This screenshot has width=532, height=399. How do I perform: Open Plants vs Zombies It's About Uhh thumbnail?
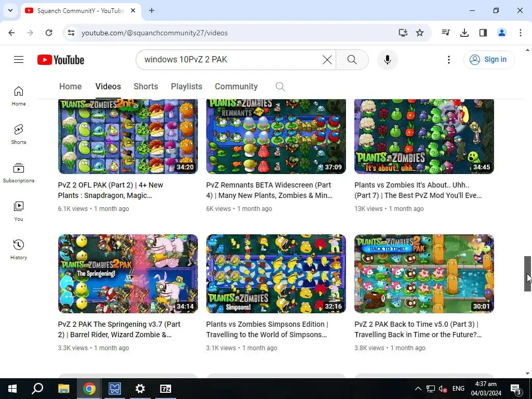click(x=424, y=137)
